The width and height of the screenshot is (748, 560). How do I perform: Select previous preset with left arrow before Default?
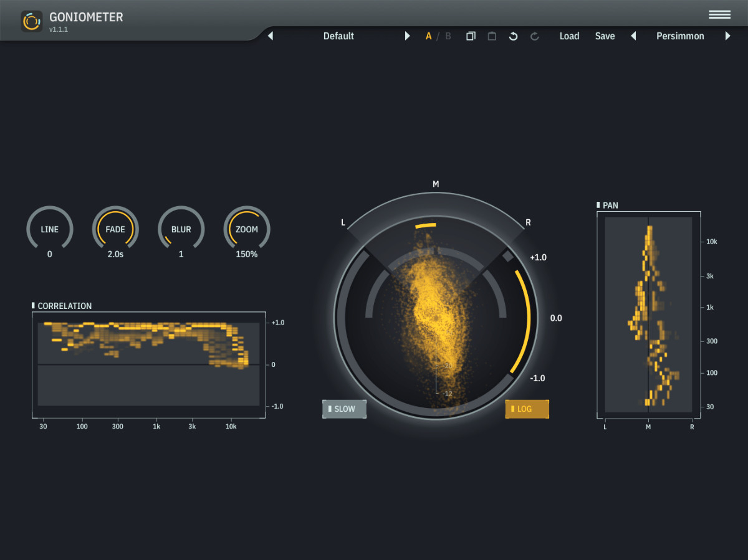coord(271,36)
